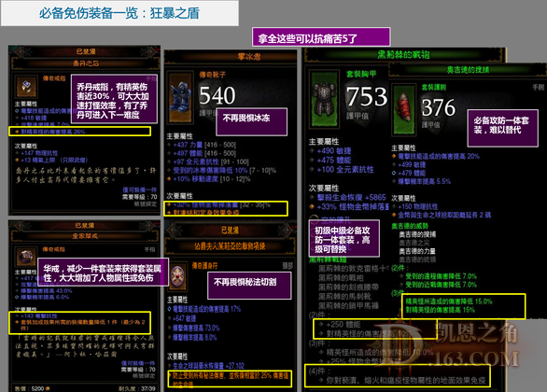Click the 4-piece bonus about ground effect immunity
Image resolution: width=547 pixels, height=392 pixels.
[x=406, y=380]
